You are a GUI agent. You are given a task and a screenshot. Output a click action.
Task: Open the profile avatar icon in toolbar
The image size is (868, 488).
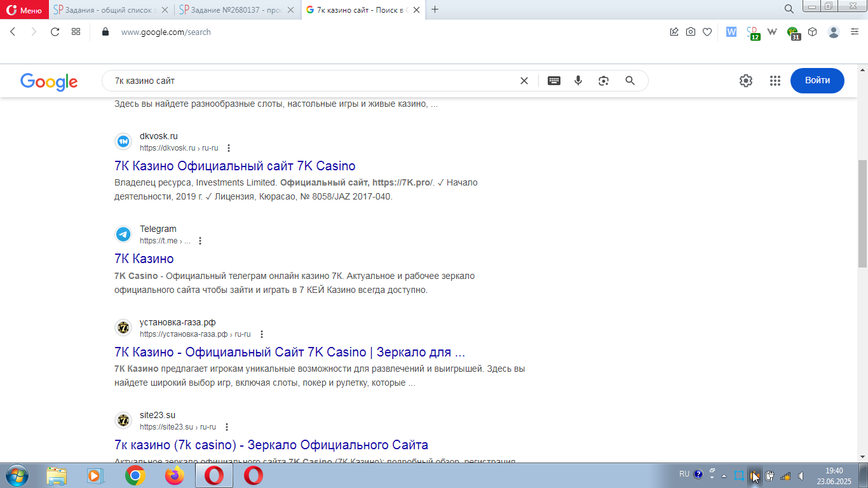click(834, 32)
